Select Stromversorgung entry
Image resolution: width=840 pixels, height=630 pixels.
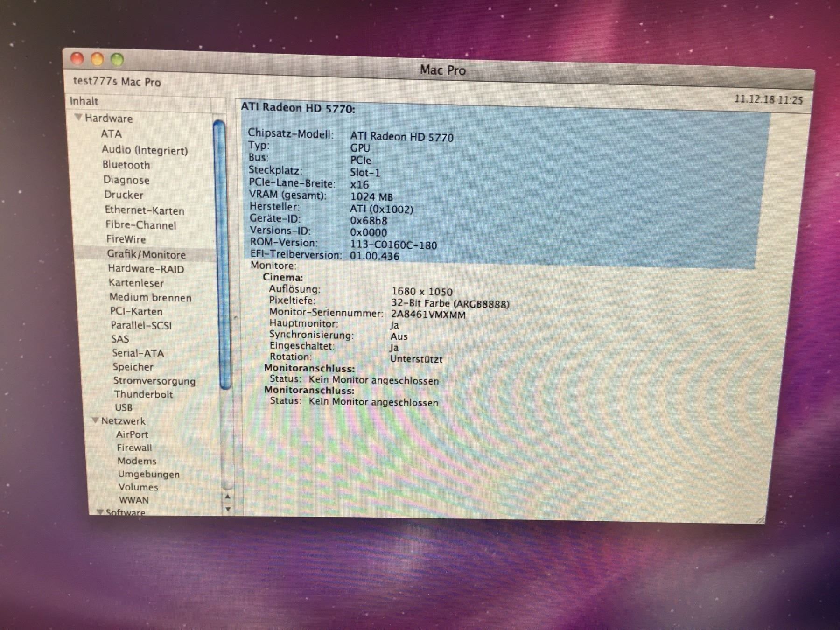pyautogui.click(x=154, y=381)
